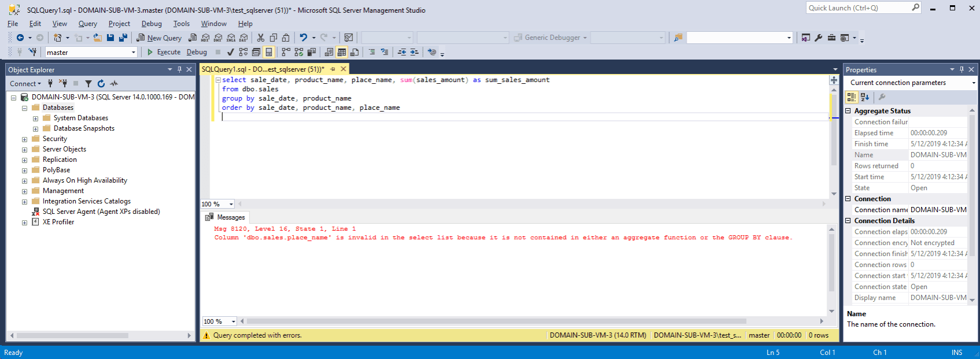The image size is (980, 359).
Task: Click the Messages pane horizontal scrollbar
Action: (x=496, y=321)
